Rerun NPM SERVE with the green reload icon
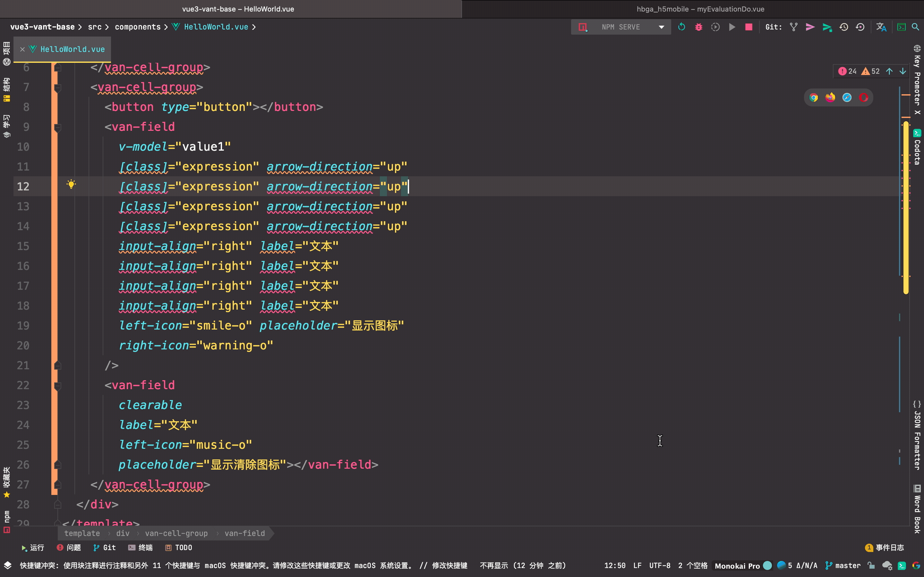This screenshot has width=924, height=577. pos(681,27)
